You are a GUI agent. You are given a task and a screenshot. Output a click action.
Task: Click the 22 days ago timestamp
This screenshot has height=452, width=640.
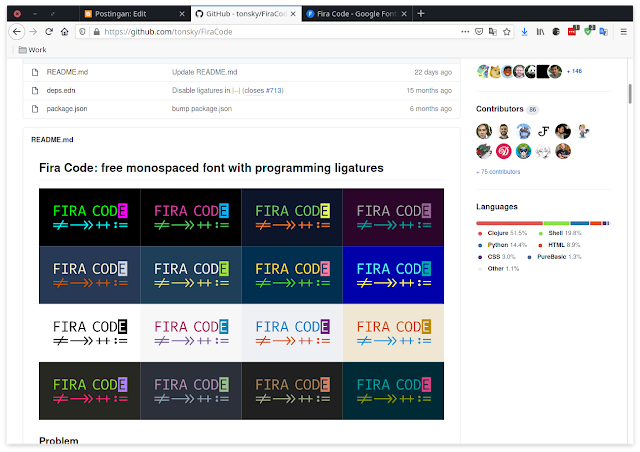(x=433, y=72)
